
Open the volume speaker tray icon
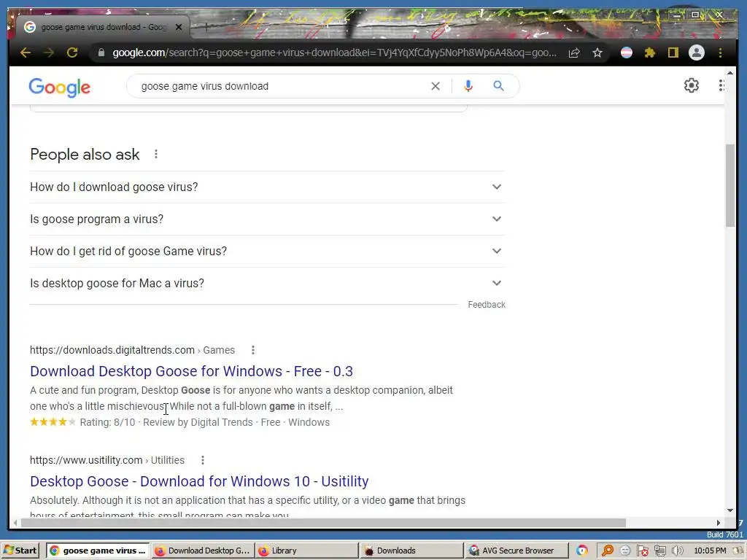[x=677, y=551]
